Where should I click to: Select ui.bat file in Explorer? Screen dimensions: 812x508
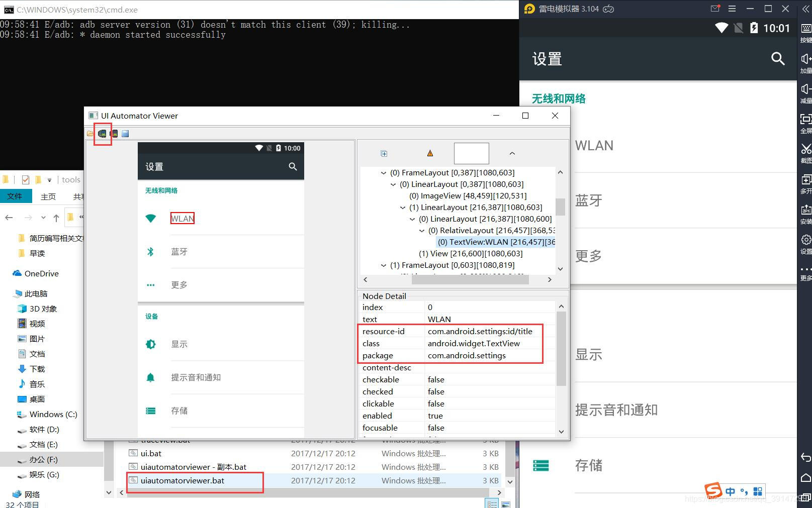151,453
